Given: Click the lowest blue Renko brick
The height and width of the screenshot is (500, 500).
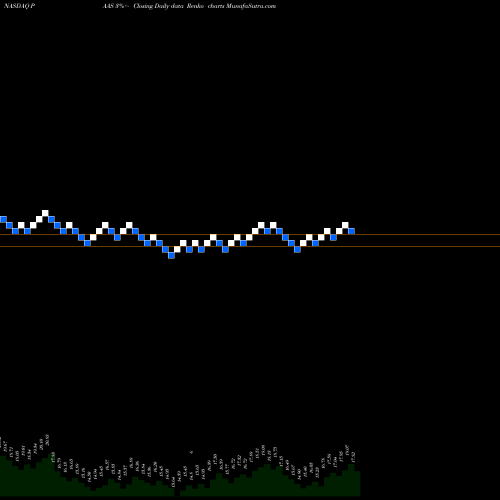Looking at the screenshot, I should pos(171,255).
